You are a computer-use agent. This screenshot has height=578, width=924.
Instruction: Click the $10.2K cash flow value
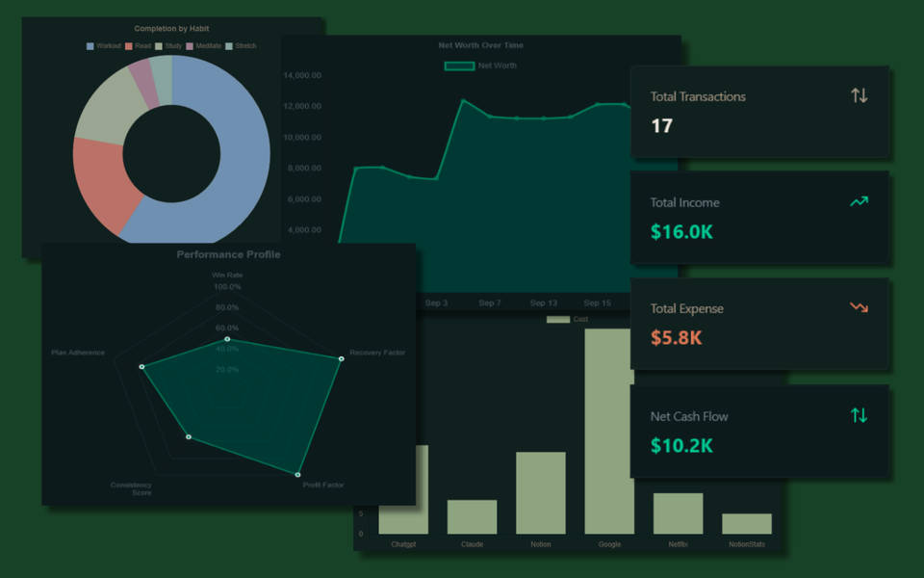pos(681,445)
